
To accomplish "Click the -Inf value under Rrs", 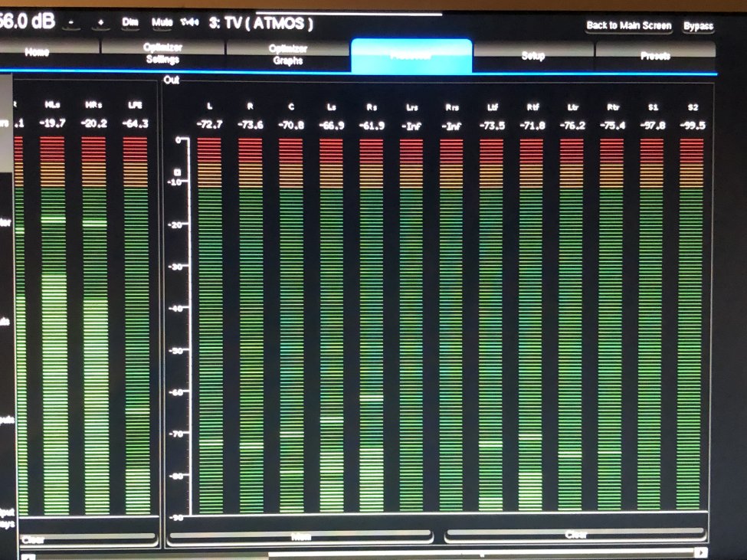I will [x=451, y=126].
